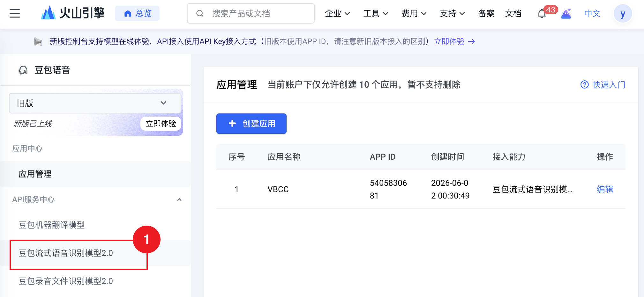The height and width of the screenshot is (297, 644).
Task: Open the 旧版 version dropdown
Action: coord(95,103)
